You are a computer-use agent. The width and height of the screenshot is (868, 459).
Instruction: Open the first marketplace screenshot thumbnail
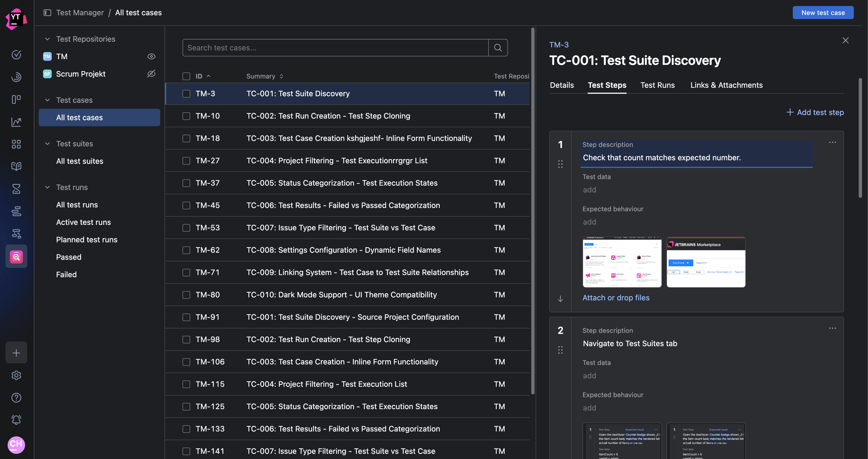(622, 262)
